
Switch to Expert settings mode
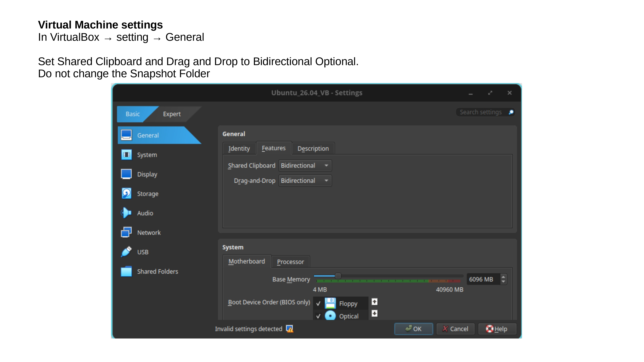click(172, 114)
